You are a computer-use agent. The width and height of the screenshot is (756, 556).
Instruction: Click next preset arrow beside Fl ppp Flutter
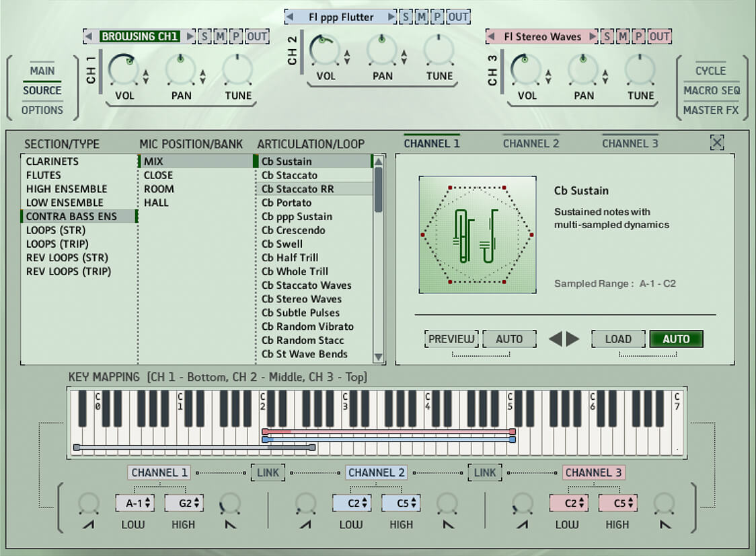[x=391, y=17]
